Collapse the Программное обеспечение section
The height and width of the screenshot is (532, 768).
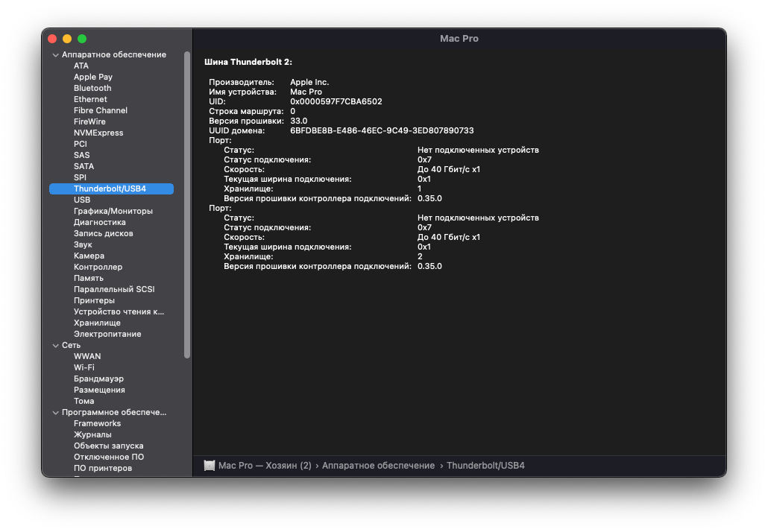coord(55,413)
